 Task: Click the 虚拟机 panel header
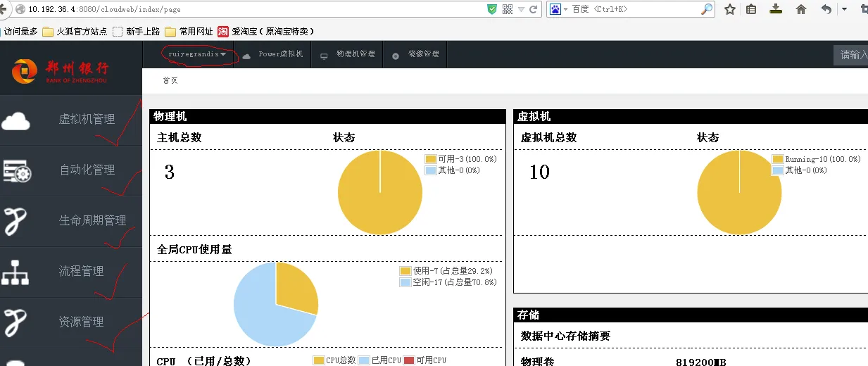[691, 117]
